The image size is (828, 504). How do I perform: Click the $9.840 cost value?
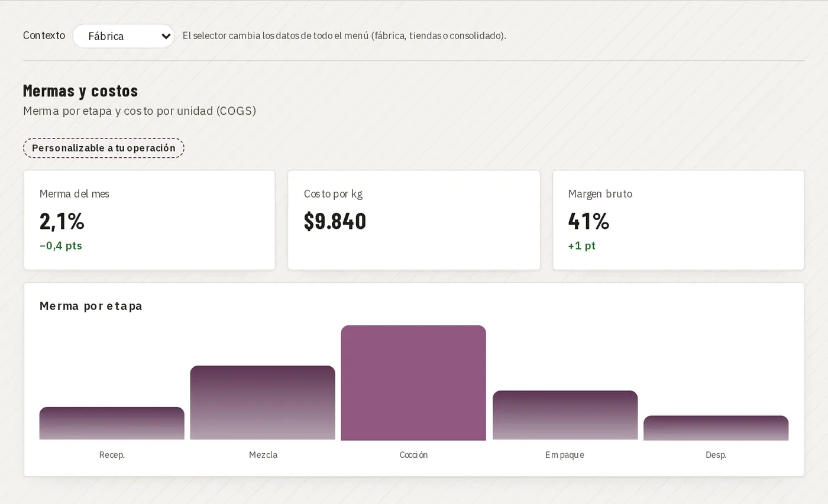coord(335,221)
